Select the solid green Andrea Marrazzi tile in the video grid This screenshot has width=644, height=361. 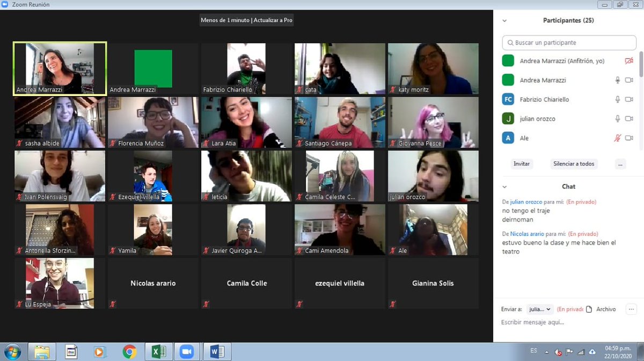click(153, 69)
